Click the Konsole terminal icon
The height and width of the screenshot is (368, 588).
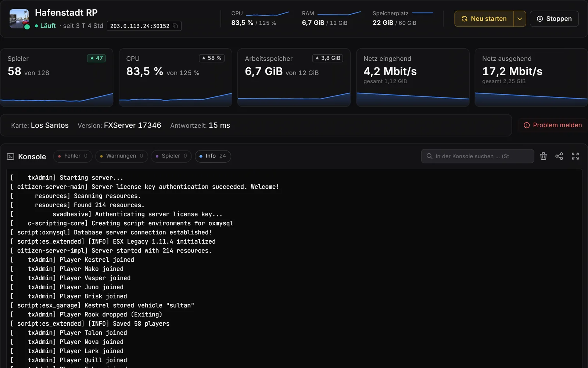click(x=10, y=156)
